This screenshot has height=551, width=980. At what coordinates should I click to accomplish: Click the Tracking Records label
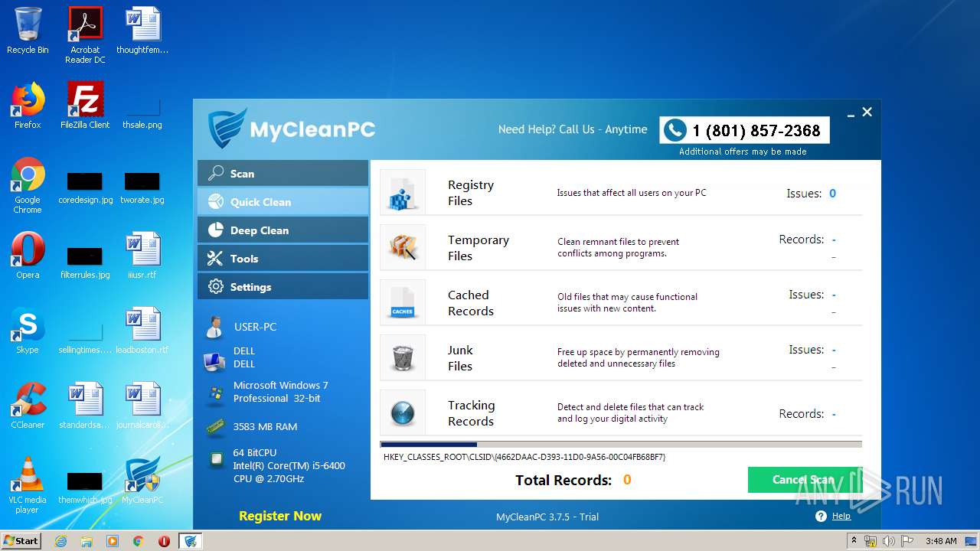[x=472, y=413]
